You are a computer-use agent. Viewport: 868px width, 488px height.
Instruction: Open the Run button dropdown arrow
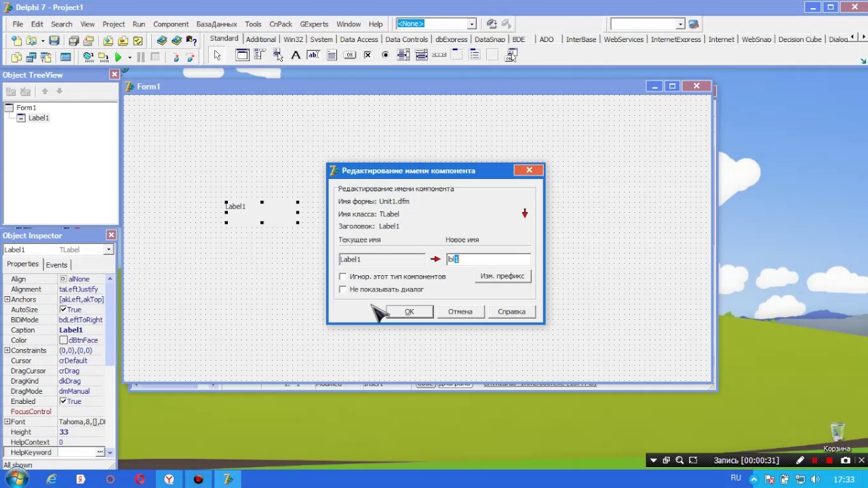[130, 57]
